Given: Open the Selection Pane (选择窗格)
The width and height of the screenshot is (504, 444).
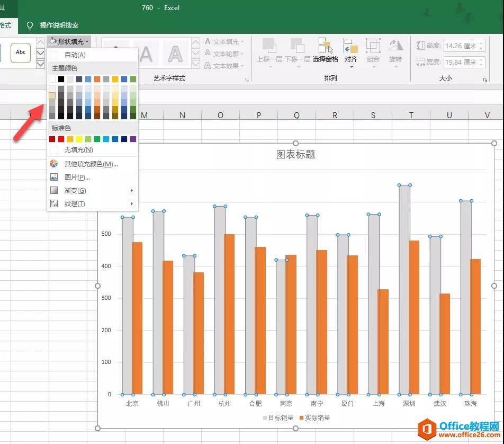Looking at the screenshot, I should [x=325, y=51].
